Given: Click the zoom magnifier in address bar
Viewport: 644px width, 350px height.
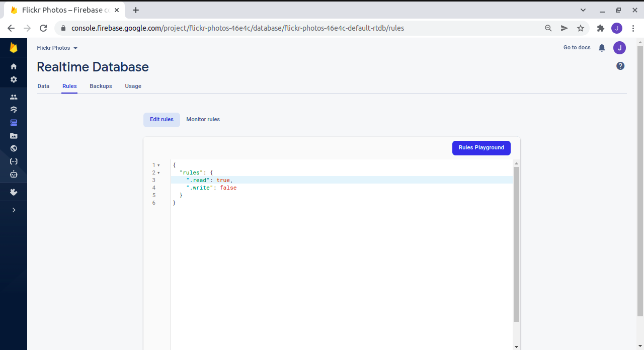Looking at the screenshot, I should 548,28.
